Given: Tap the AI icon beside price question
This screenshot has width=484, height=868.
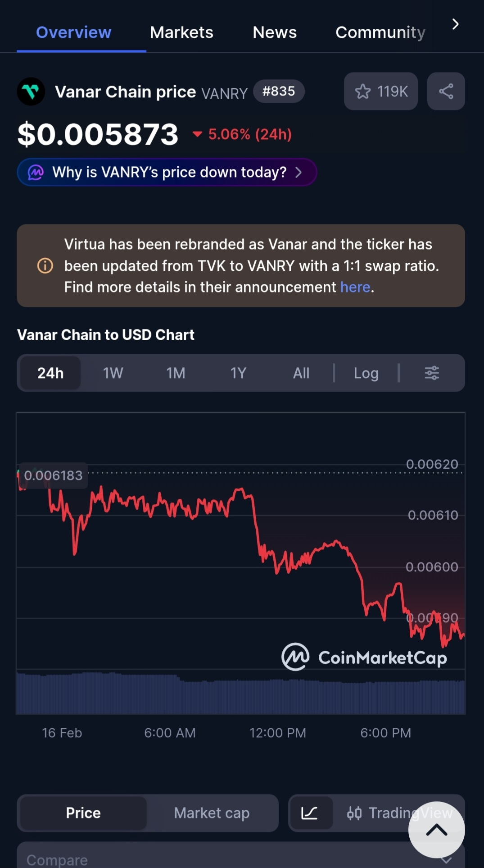Looking at the screenshot, I should (x=36, y=172).
